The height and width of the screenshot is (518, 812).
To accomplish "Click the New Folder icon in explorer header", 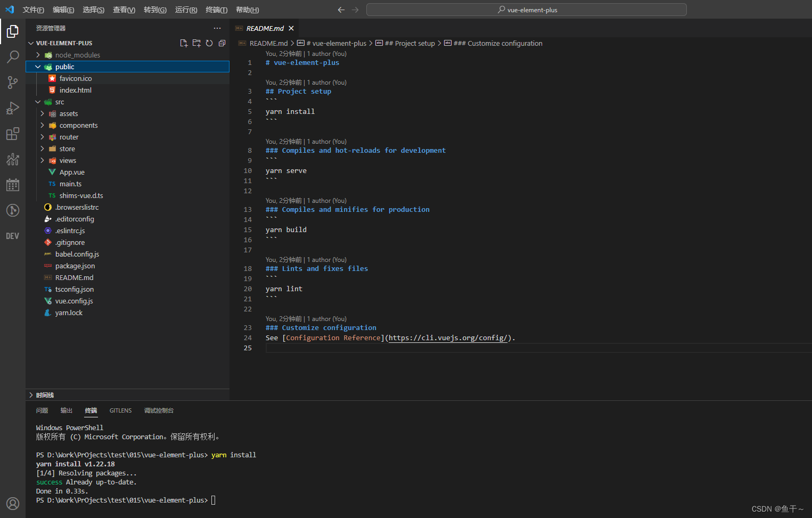I will pyautogui.click(x=196, y=43).
